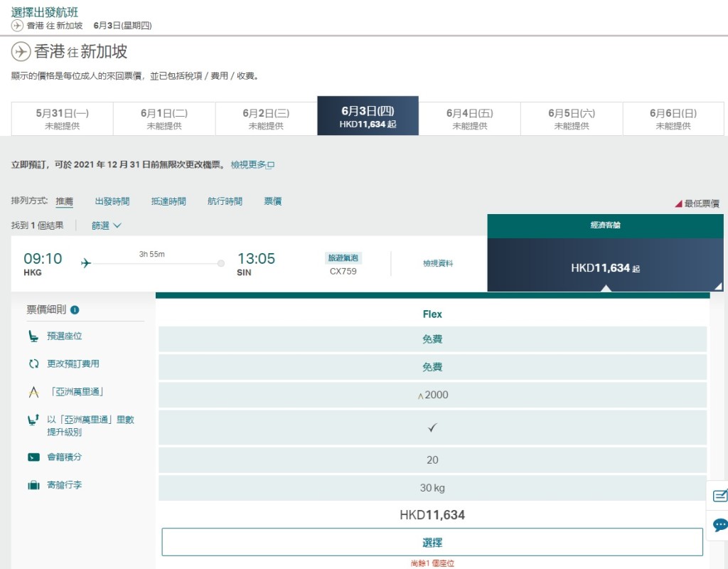The image size is (728, 569).
Task: Select the 6月6日(日) date tab
Action: [x=673, y=119]
